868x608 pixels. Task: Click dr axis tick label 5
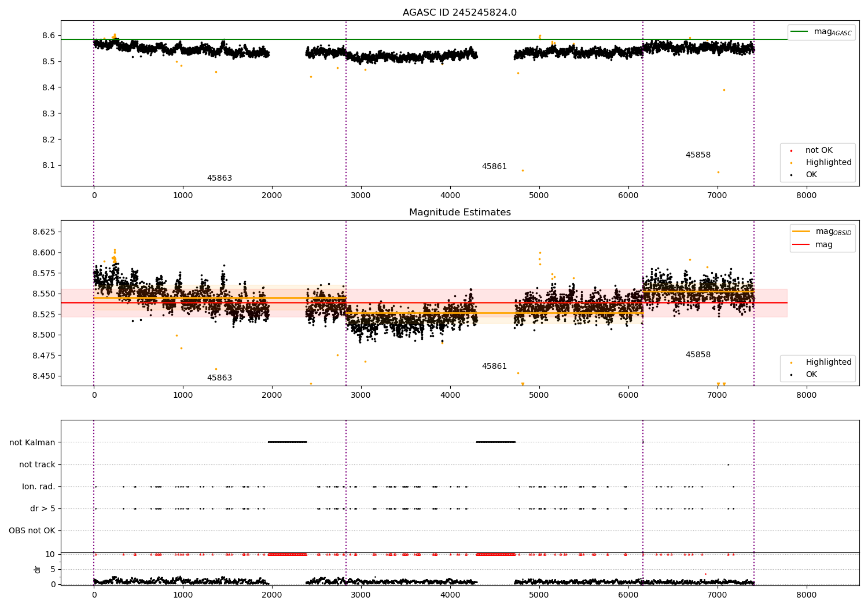tap(53, 570)
